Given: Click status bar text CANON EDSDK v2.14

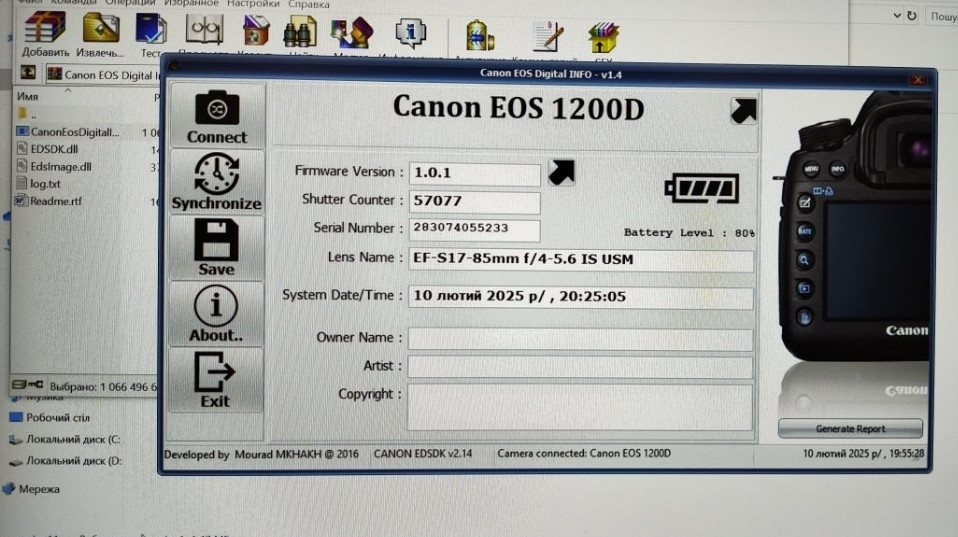Looking at the screenshot, I should [423, 454].
